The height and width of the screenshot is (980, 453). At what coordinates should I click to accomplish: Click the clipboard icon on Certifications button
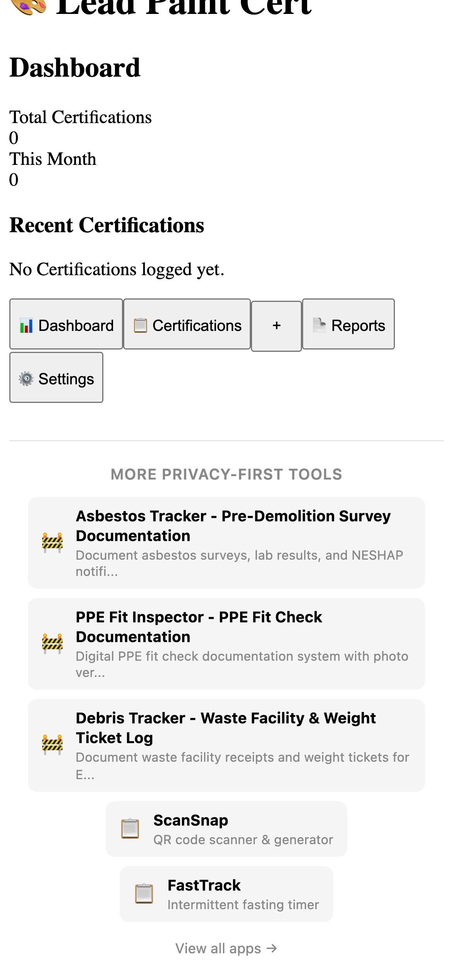coord(141,326)
